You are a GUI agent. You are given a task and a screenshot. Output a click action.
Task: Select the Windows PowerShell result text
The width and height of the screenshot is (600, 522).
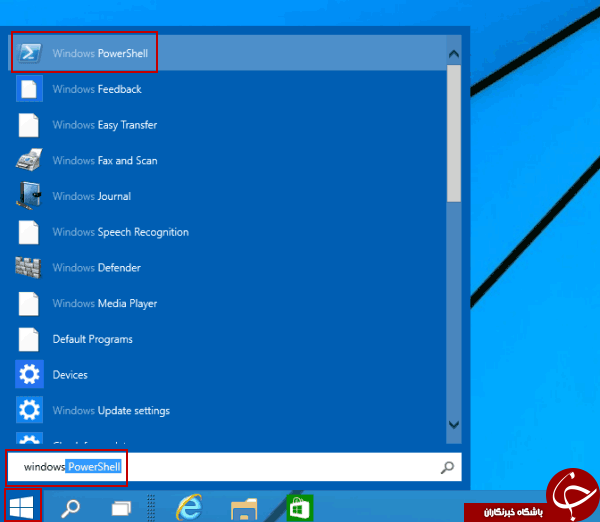click(x=100, y=53)
